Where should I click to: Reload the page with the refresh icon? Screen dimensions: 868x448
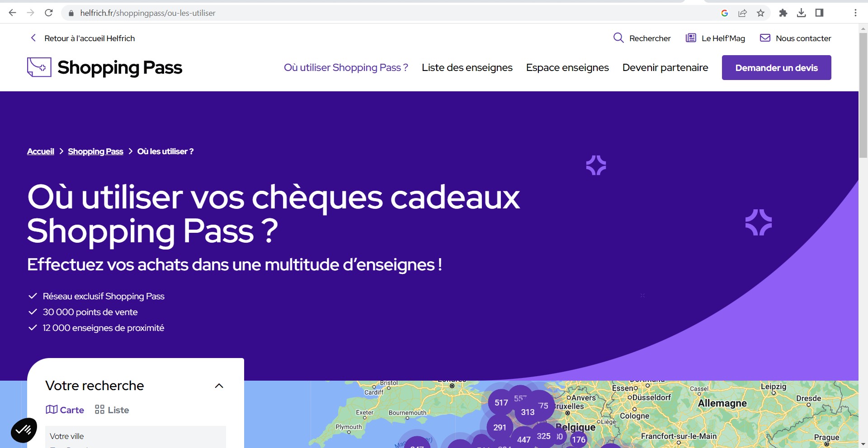click(49, 13)
